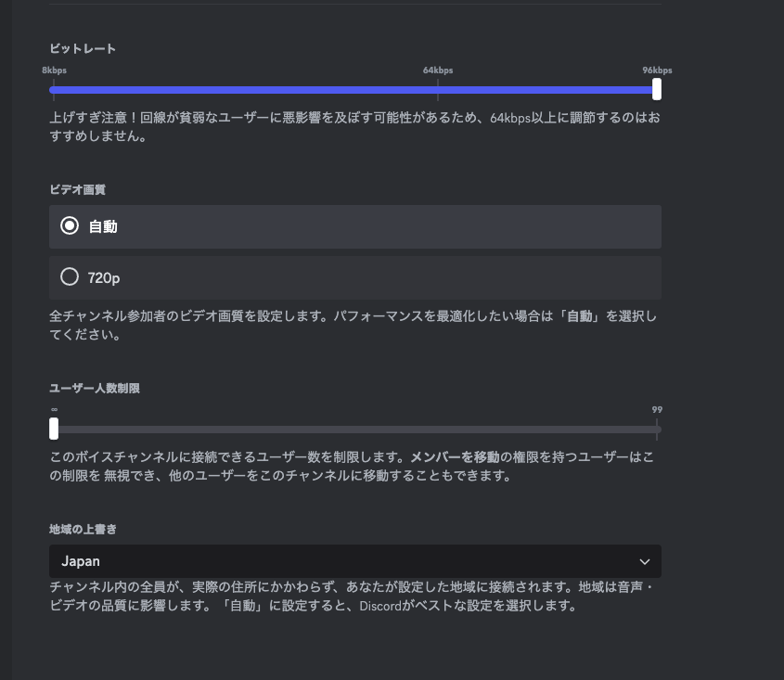784x680 pixels.
Task: Click the ユーザー人数制限 section heading
Action: [x=94, y=388]
